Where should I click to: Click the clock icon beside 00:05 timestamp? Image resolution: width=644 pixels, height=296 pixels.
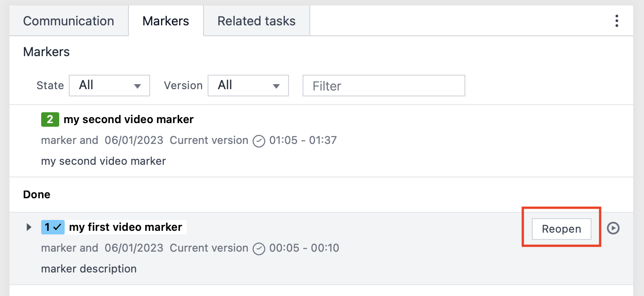(x=259, y=249)
